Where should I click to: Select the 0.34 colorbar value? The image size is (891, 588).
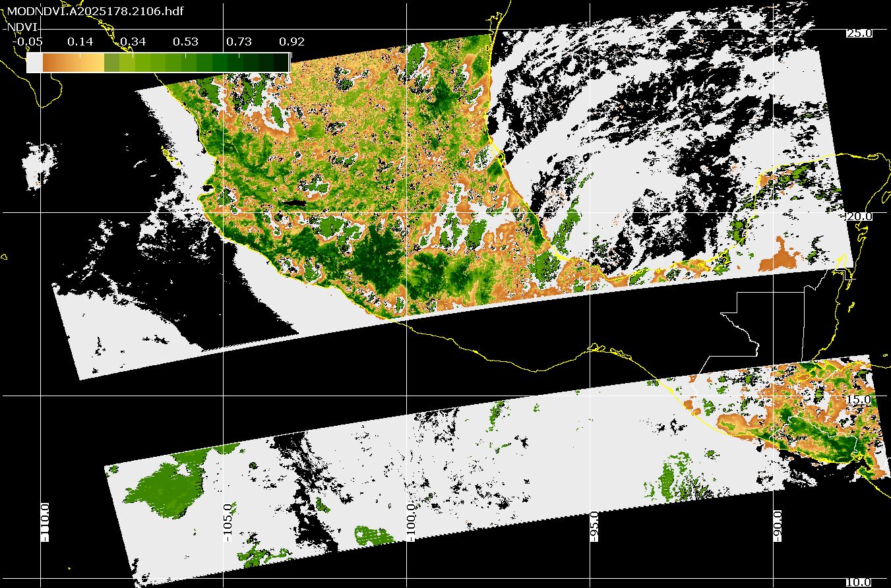click(x=133, y=42)
